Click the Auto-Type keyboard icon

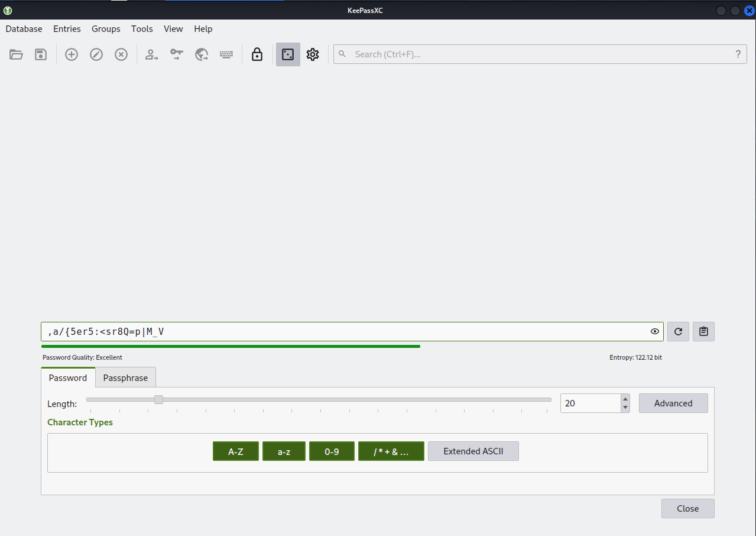(226, 54)
